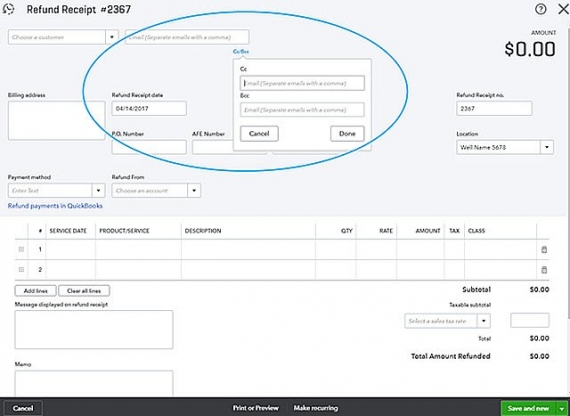Click Print or Preview
Viewport: 570px width, 416px height.
pos(256,408)
